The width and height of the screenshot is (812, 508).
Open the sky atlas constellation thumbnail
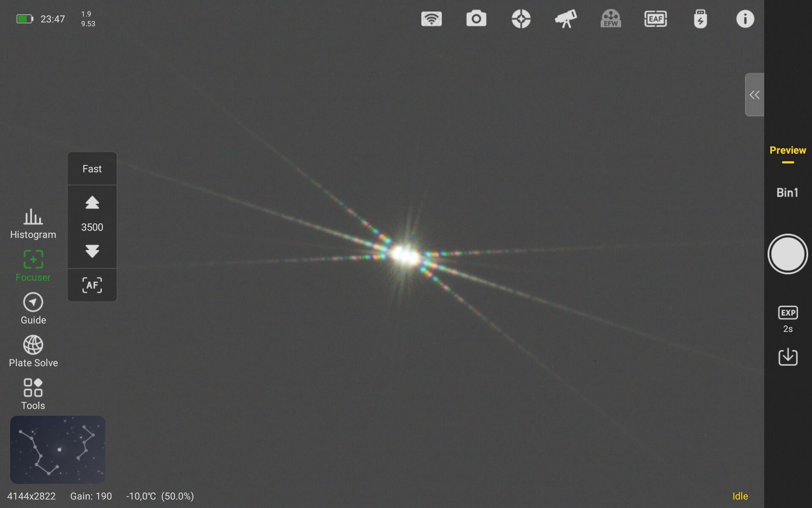tap(58, 450)
